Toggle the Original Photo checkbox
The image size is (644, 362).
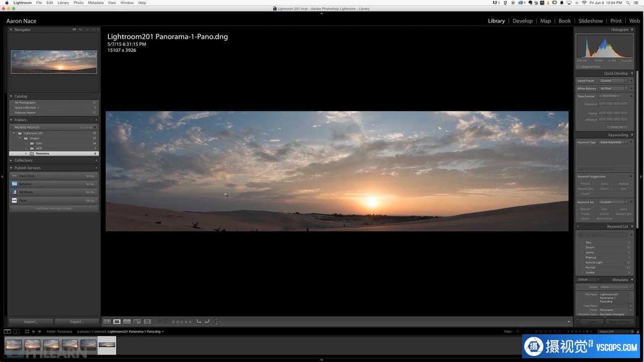tap(579, 66)
